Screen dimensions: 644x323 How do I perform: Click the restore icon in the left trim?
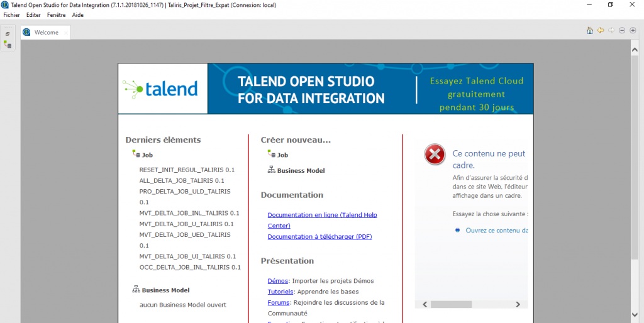tap(8, 34)
